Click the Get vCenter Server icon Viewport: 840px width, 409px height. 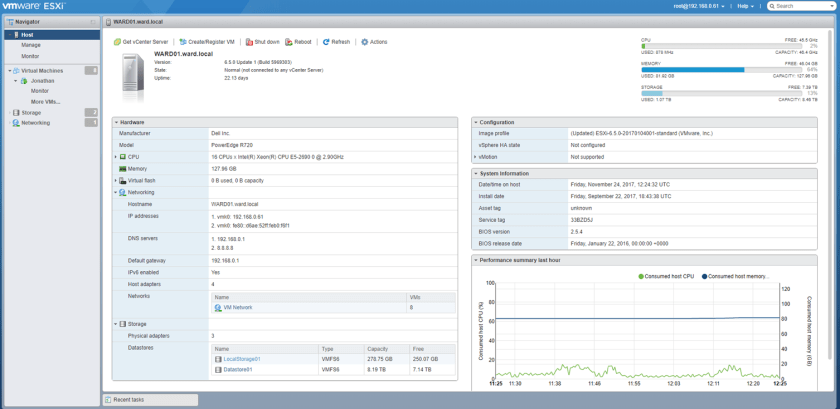[117, 42]
